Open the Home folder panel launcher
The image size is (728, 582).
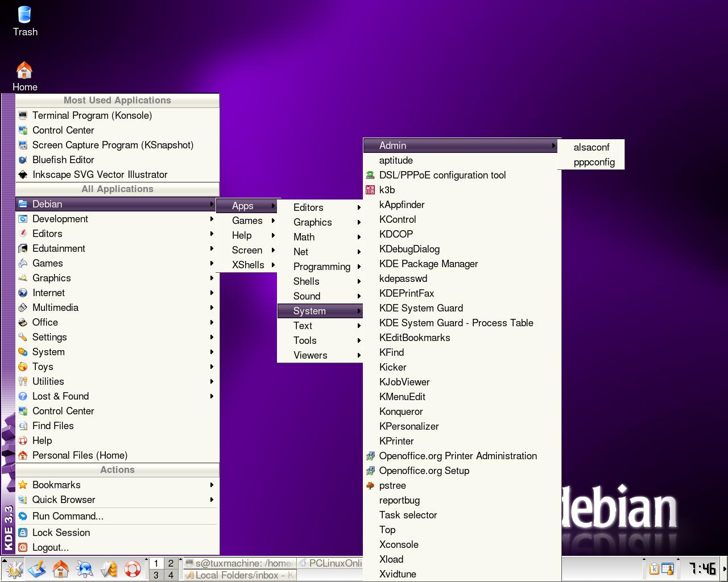click(61, 569)
